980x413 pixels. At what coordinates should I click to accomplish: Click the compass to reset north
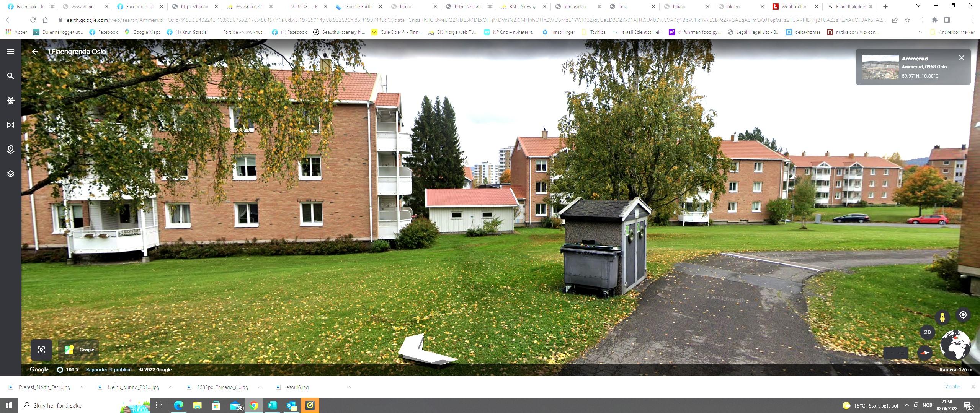coord(925,353)
